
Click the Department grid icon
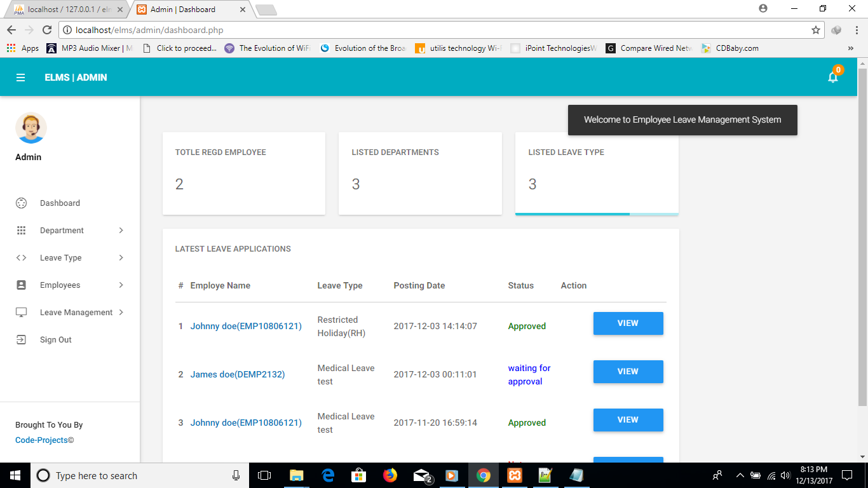click(x=21, y=230)
